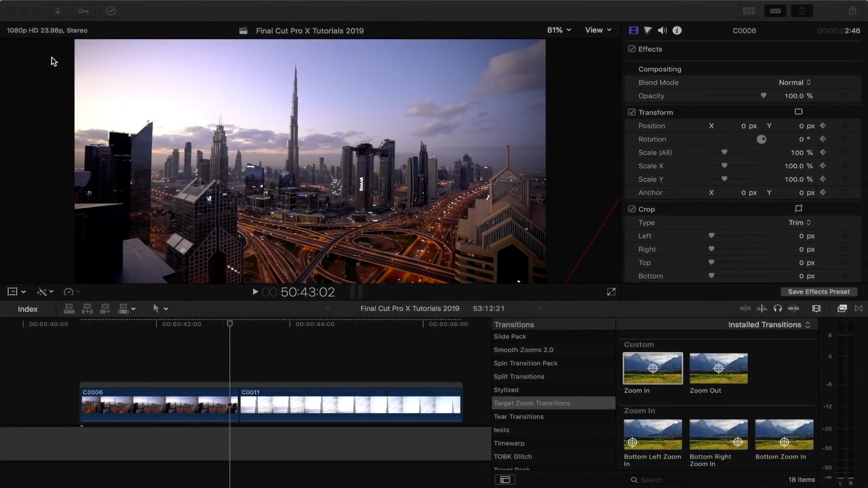The width and height of the screenshot is (868, 488).
Task: Select clip C0006 in the timeline
Action: (159, 404)
